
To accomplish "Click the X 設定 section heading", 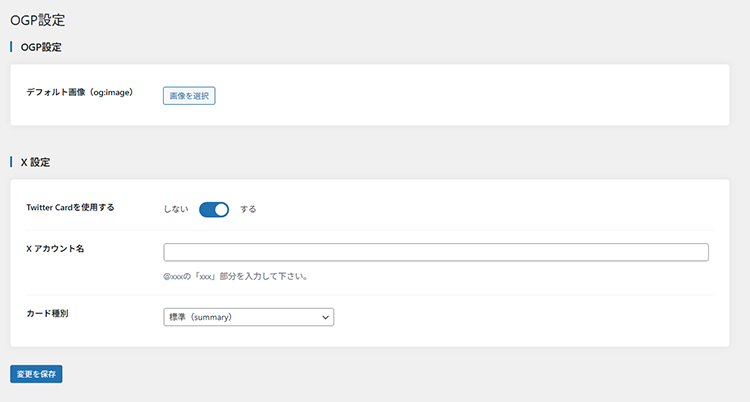I will tap(35, 161).
